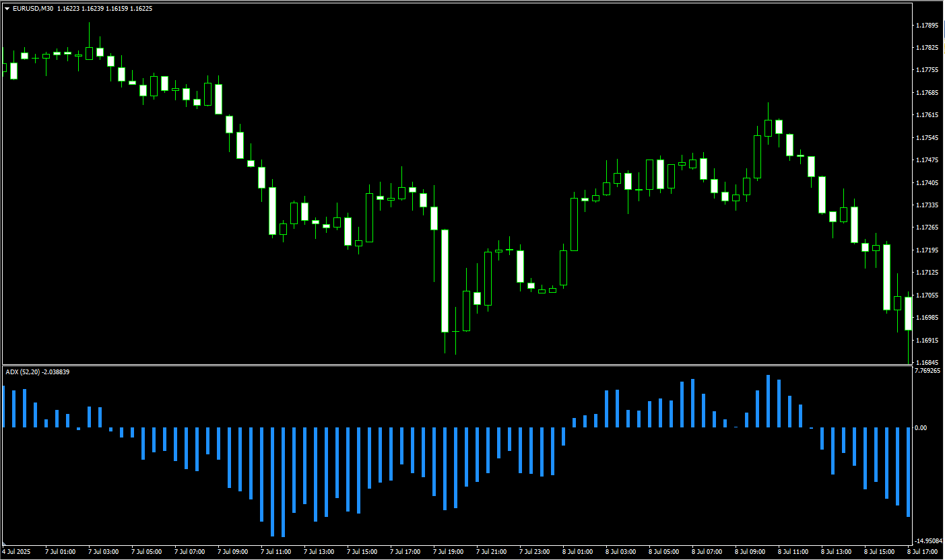Click the 1.17895 price label on the axis
This screenshot has width=945, height=560.
(x=927, y=26)
